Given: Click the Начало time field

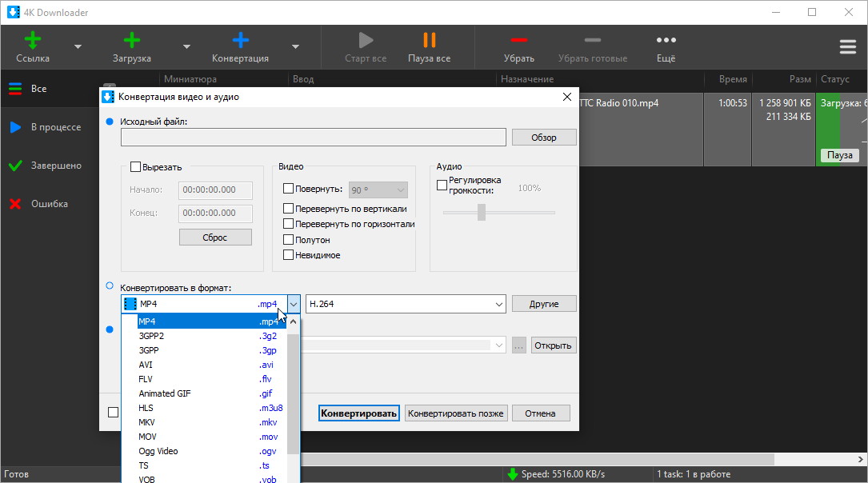Looking at the screenshot, I should [215, 190].
